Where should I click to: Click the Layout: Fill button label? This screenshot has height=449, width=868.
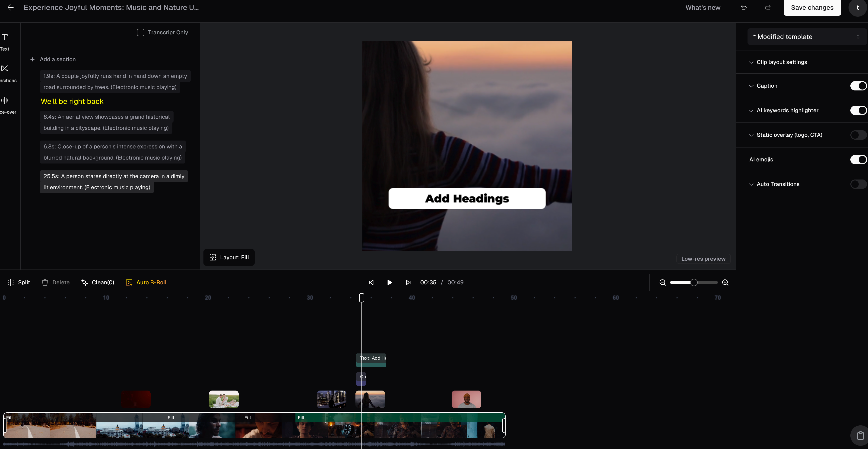tap(234, 257)
